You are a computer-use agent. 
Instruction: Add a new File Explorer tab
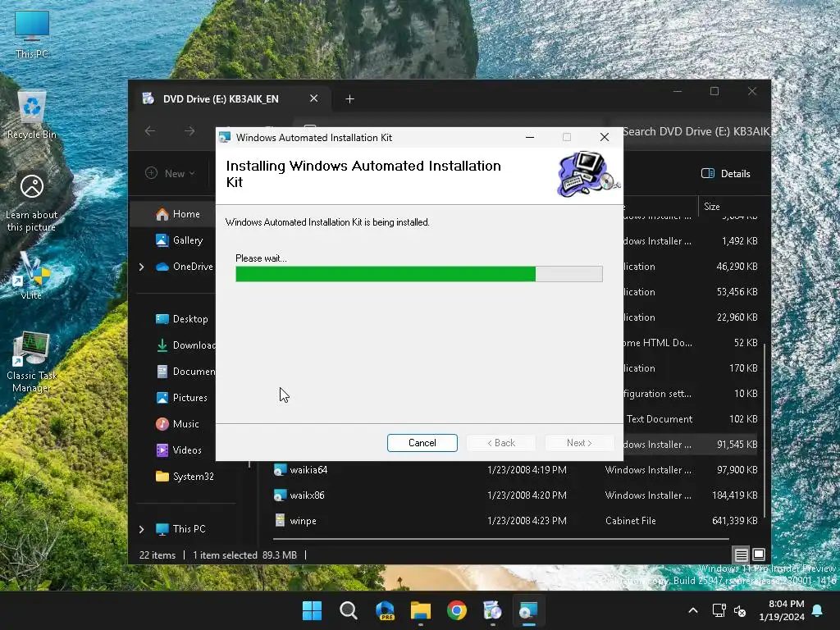coord(349,99)
